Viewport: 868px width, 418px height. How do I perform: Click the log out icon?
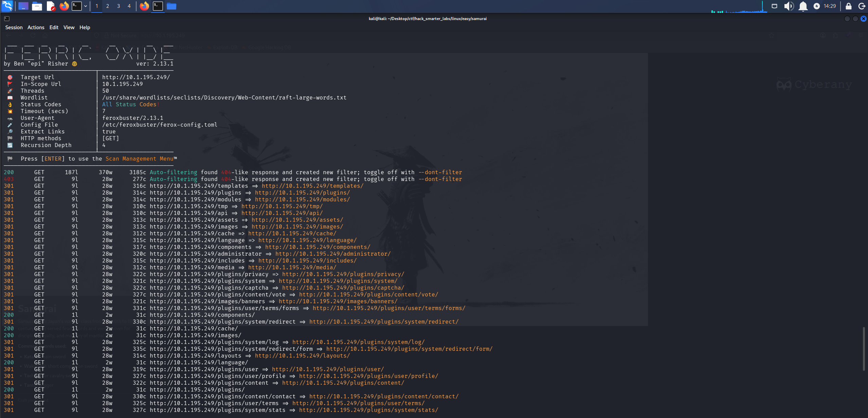[862, 6]
